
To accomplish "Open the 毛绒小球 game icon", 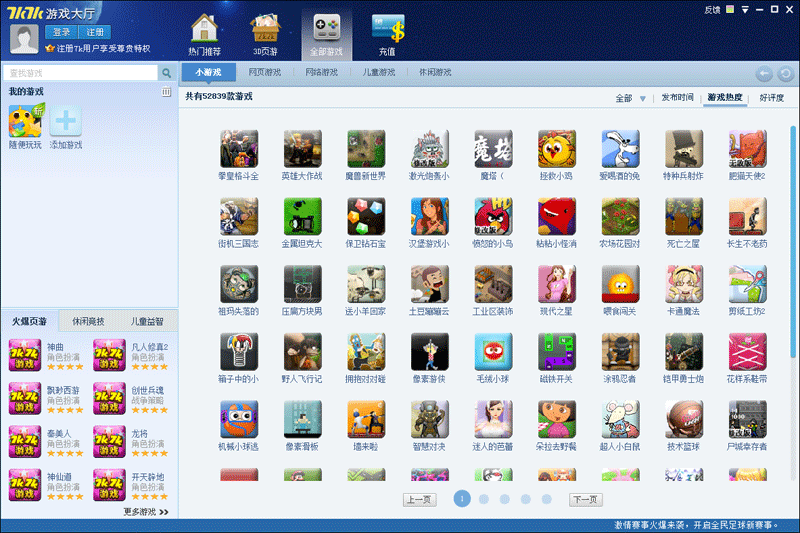I will pyautogui.click(x=493, y=351).
